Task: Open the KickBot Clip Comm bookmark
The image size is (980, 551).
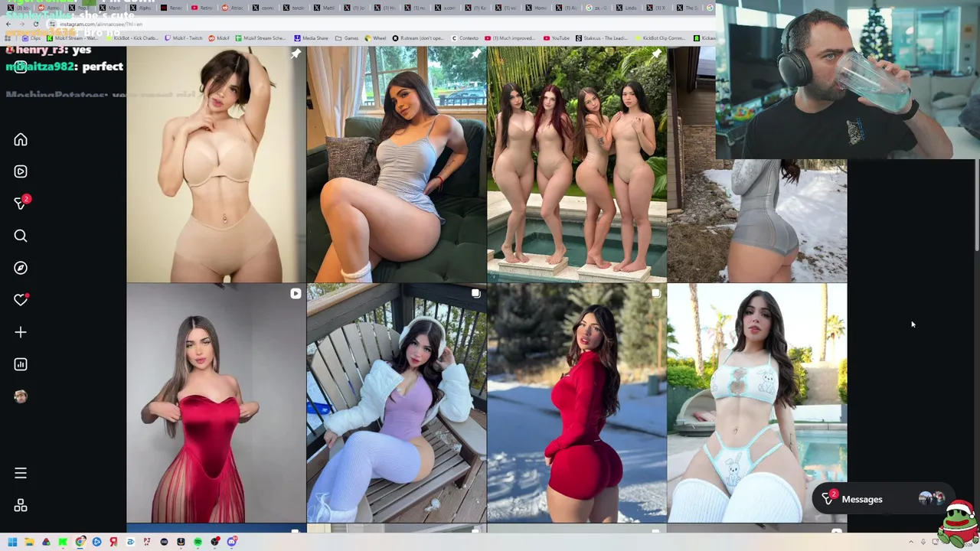Action: (659, 38)
